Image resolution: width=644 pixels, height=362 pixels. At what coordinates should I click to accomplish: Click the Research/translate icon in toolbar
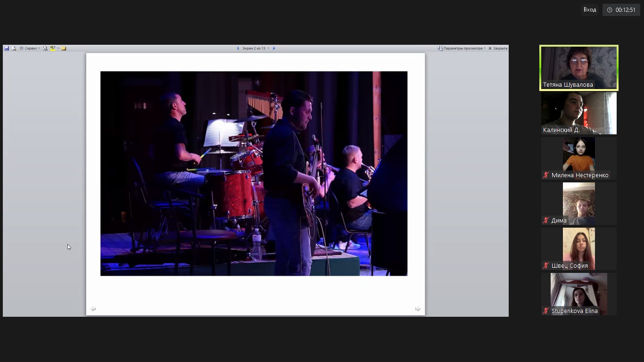45,48
